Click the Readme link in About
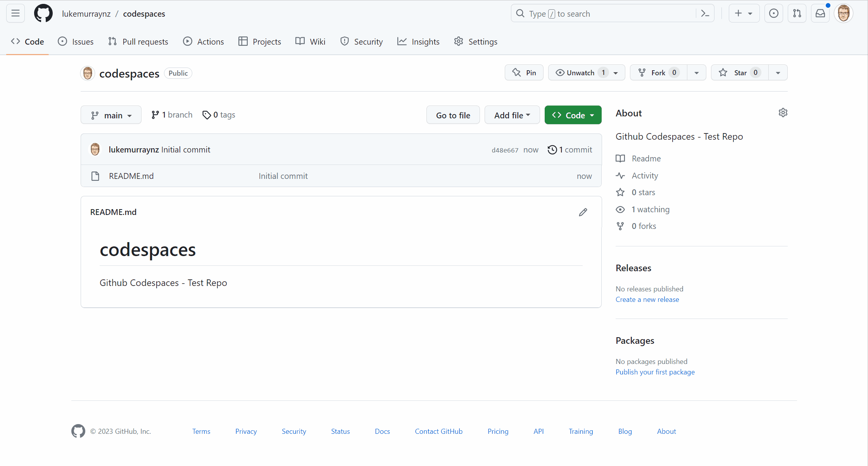The image size is (868, 466). [638, 159]
